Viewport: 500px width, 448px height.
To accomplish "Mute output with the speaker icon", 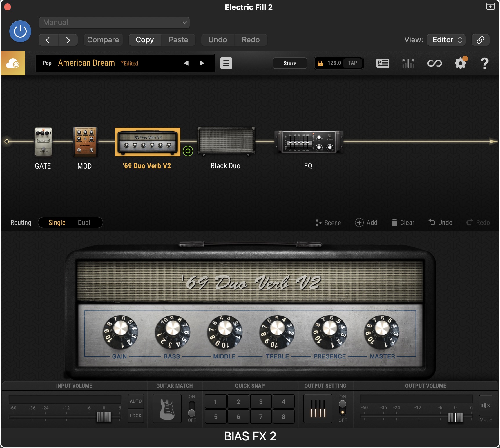I will pos(485,405).
